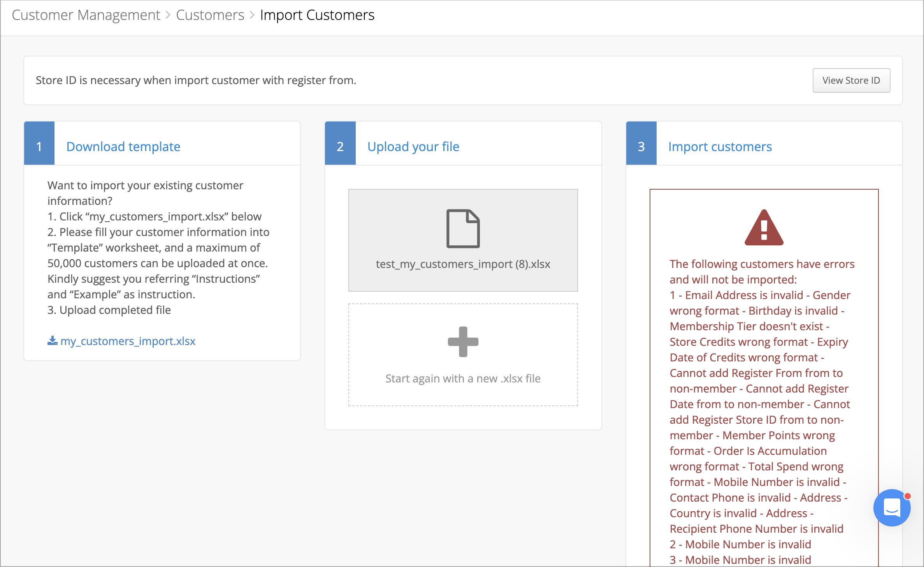Click the 'Import customers' step heading

720,147
